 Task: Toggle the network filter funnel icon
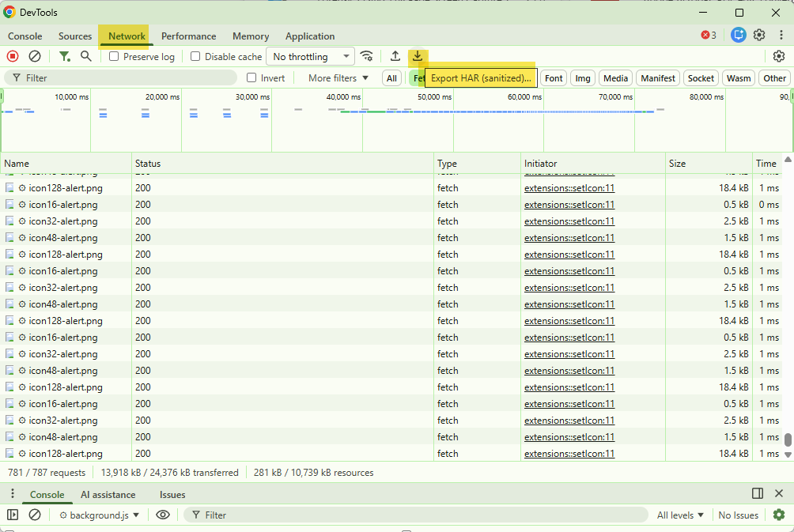[64, 56]
